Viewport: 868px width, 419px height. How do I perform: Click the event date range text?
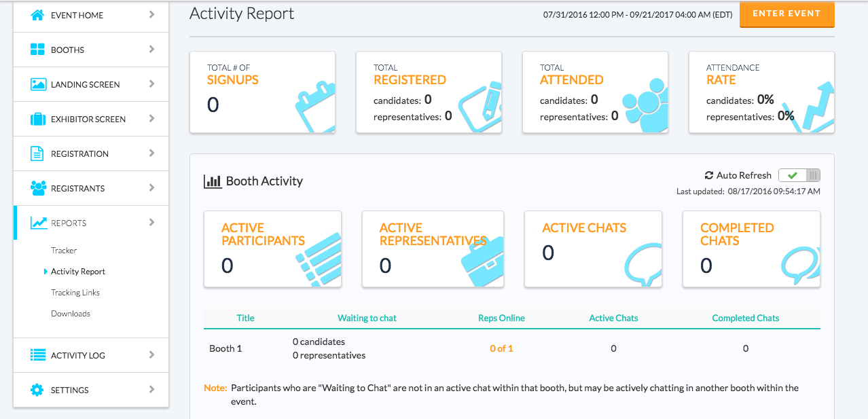point(638,14)
